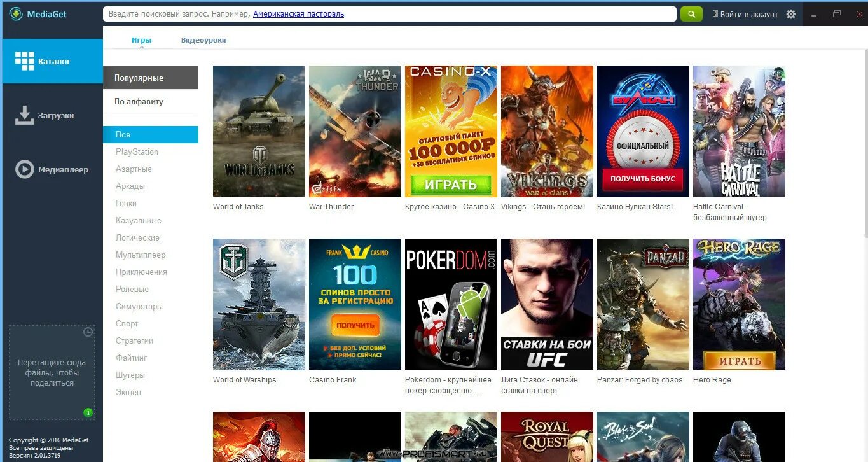Click the clock icon in share box
The height and width of the screenshot is (462, 868).
coord(88,332)
